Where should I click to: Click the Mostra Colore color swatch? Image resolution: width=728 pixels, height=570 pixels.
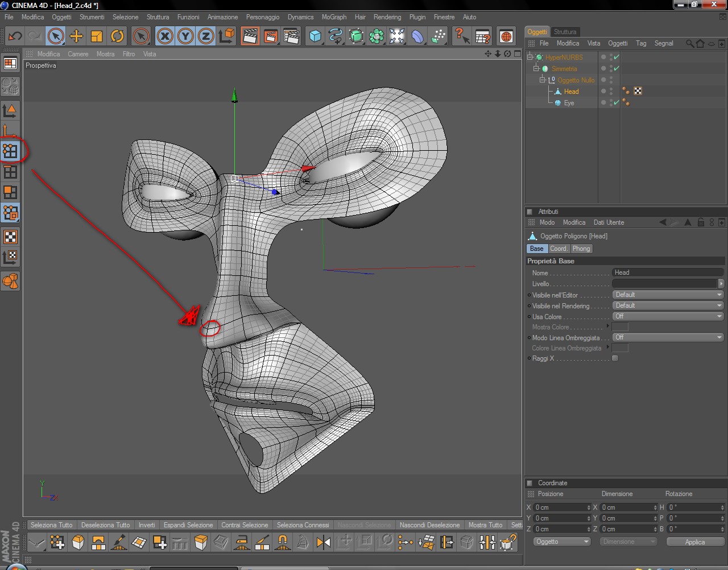coord(620,327)
